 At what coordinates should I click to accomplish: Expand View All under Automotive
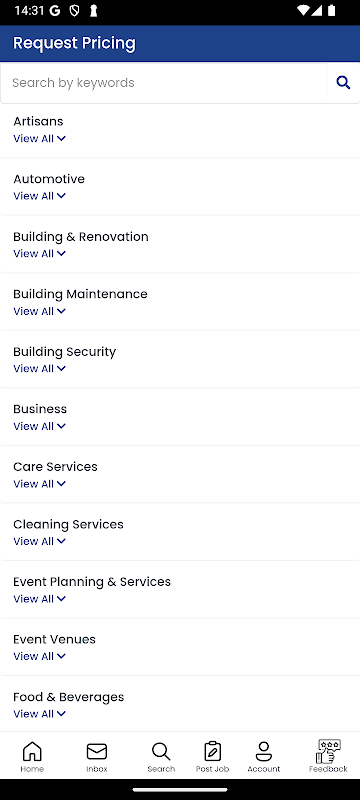point(39,196)
